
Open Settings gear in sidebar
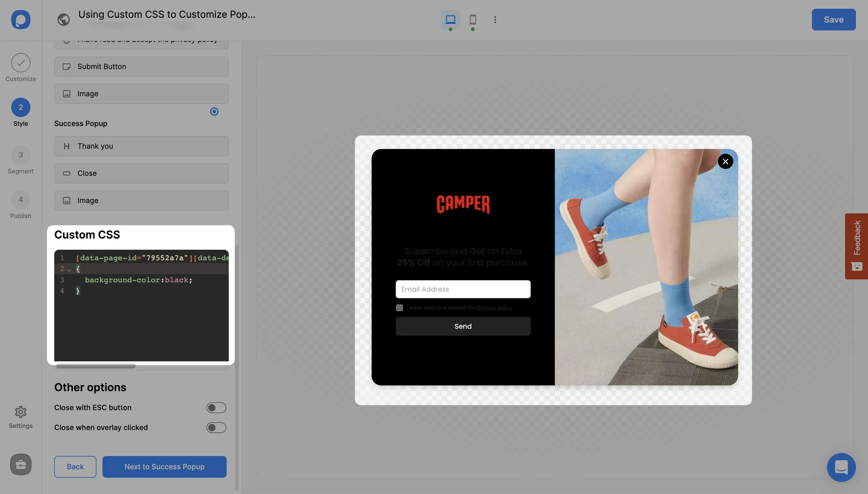[x=21, y=417]
